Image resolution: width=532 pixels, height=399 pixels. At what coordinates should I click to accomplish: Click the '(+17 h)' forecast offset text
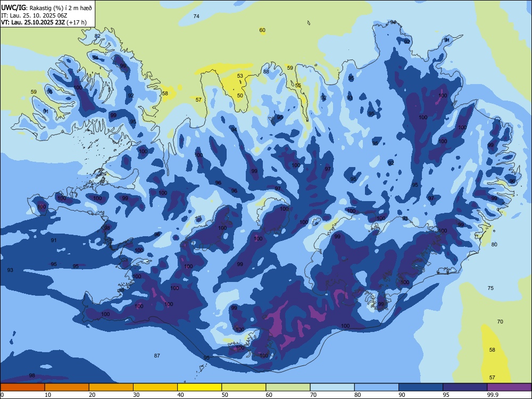77,23
